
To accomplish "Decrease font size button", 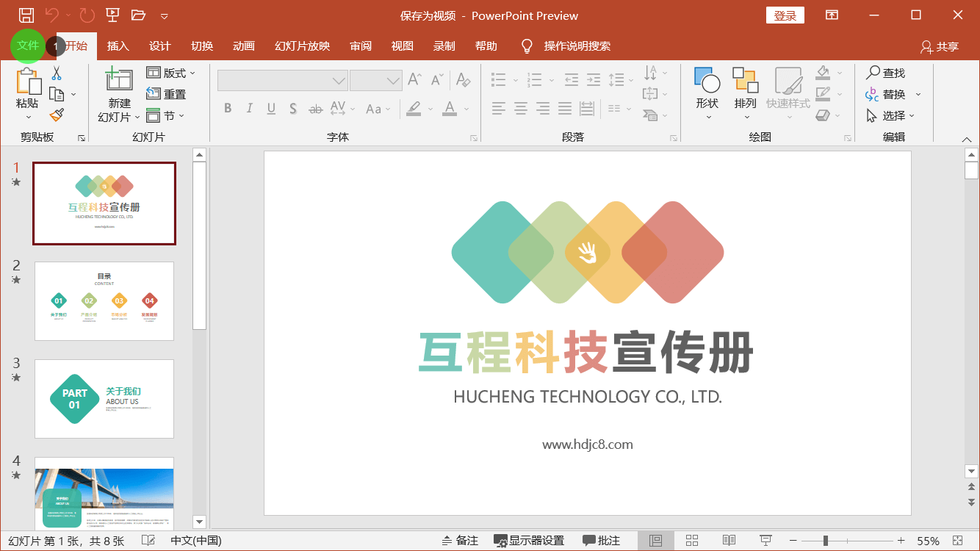I will (438, 79).
